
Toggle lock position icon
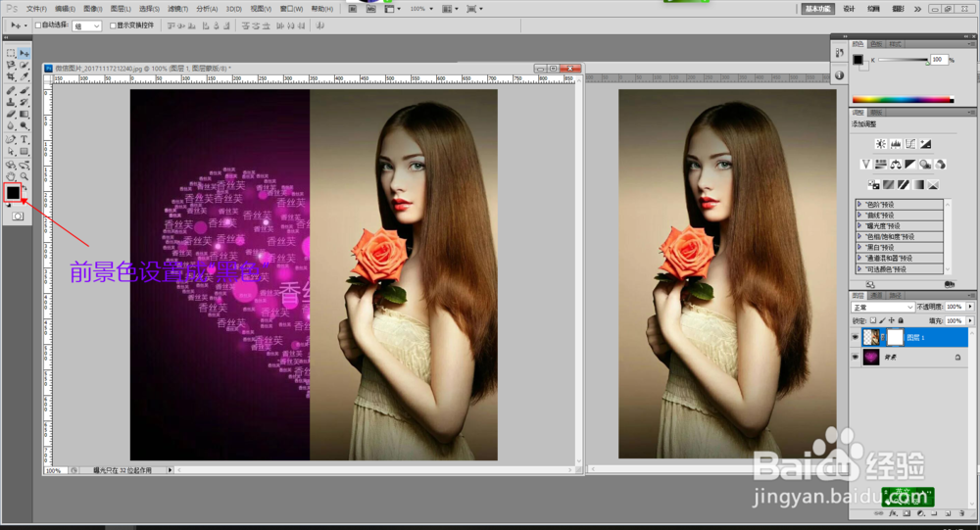(x=891, y=320)
